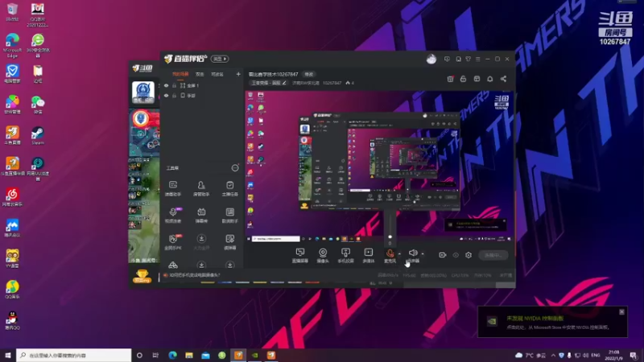Image resolution: width=644 pixels, height=362 pixels.
Task: Open the PK tool with red badge
Action: [173, 242]
